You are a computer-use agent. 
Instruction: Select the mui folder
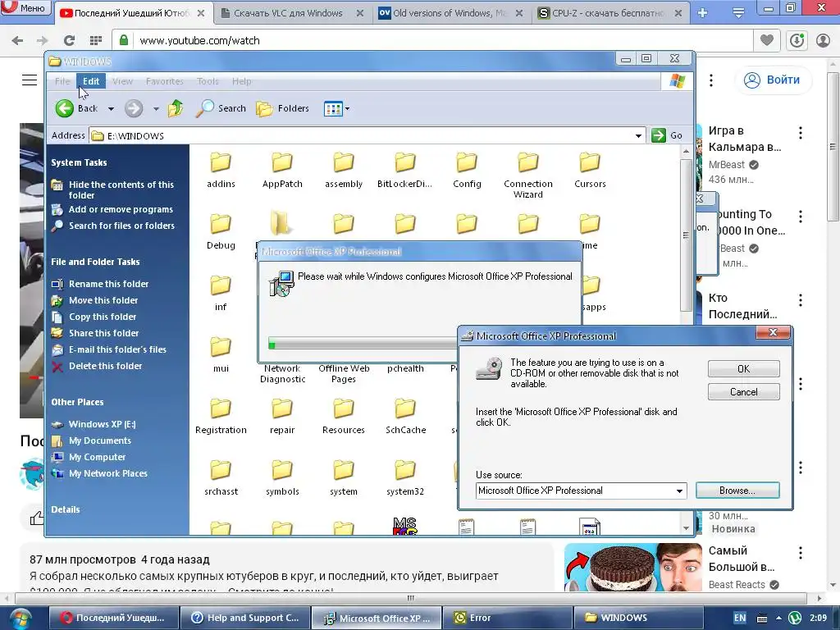point(221,355)
